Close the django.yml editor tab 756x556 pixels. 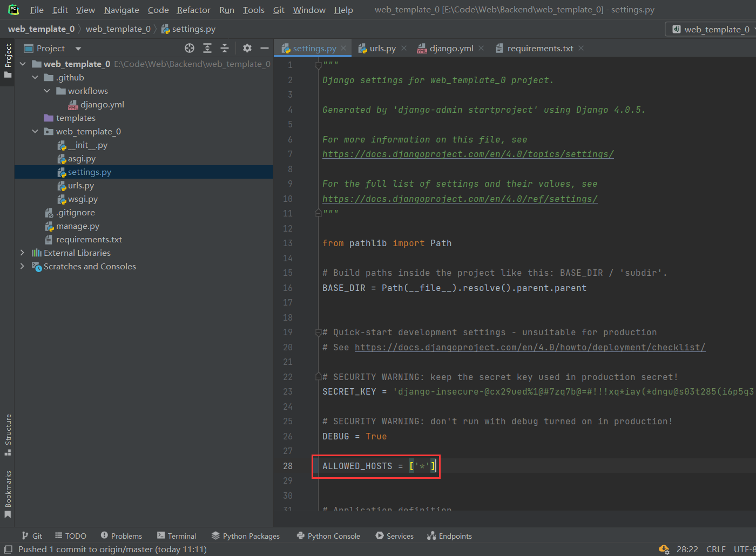(481, 49)
